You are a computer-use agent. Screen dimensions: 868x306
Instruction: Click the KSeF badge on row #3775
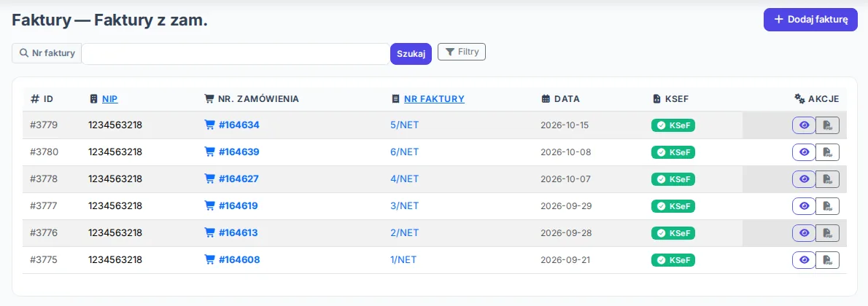point(673,260)
